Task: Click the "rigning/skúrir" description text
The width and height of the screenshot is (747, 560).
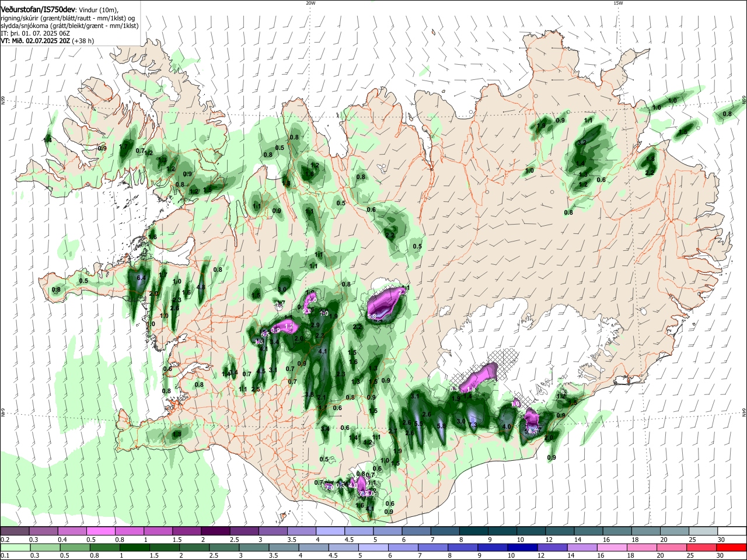Action: pyautogui.click(x=21, y=18)
